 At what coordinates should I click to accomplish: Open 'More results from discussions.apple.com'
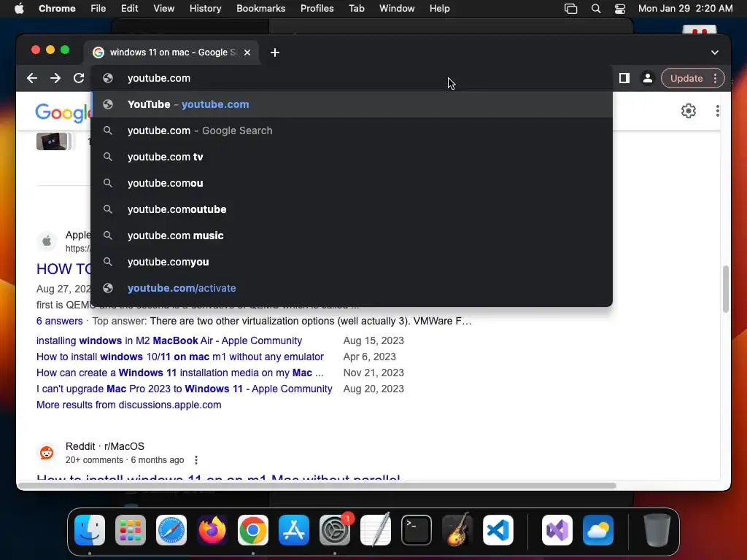[x=128, y=405]
